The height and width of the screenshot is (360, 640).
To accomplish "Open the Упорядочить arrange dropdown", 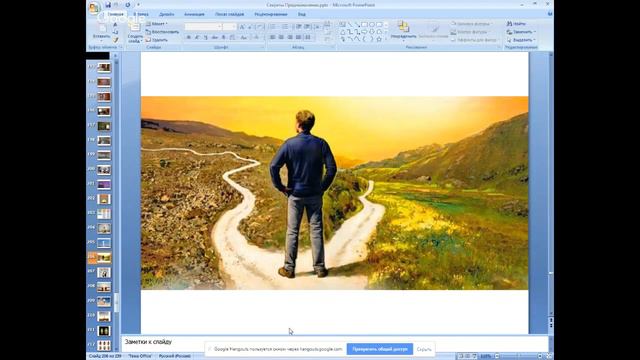I will coord(403,31).
